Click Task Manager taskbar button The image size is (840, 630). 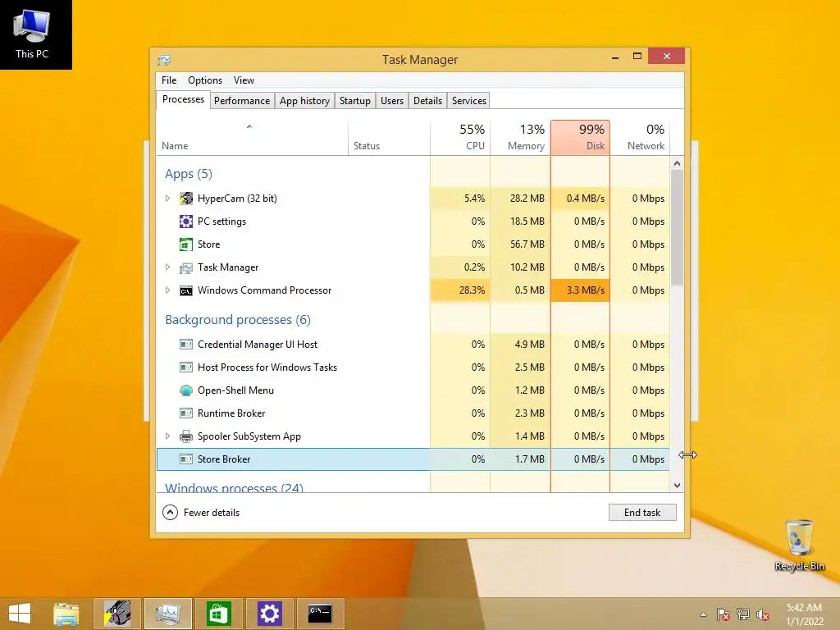point(167,613)
